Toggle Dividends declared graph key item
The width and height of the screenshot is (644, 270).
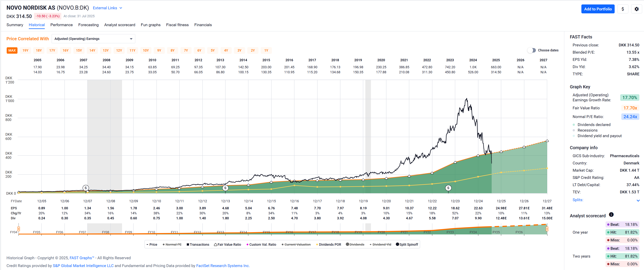[x=591, y=125]
